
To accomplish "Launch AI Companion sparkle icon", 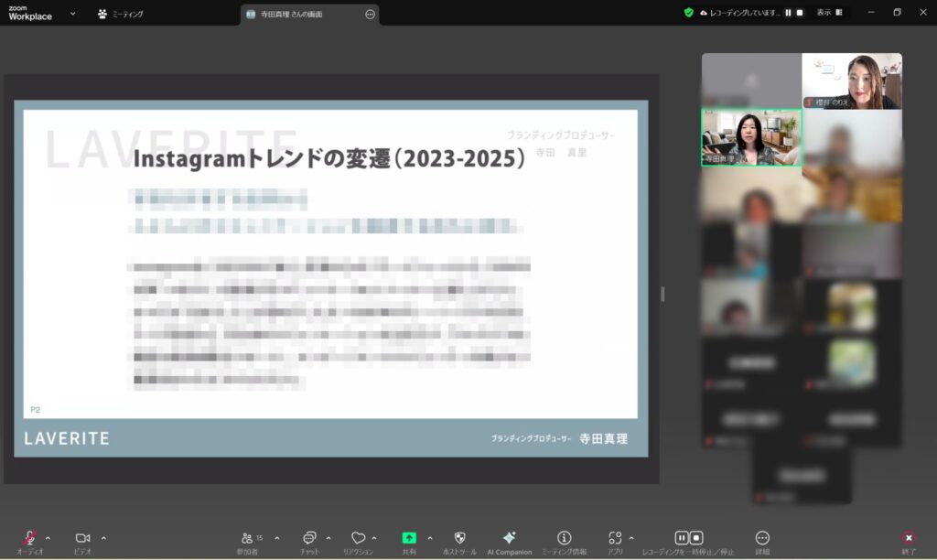I will 509,537.
